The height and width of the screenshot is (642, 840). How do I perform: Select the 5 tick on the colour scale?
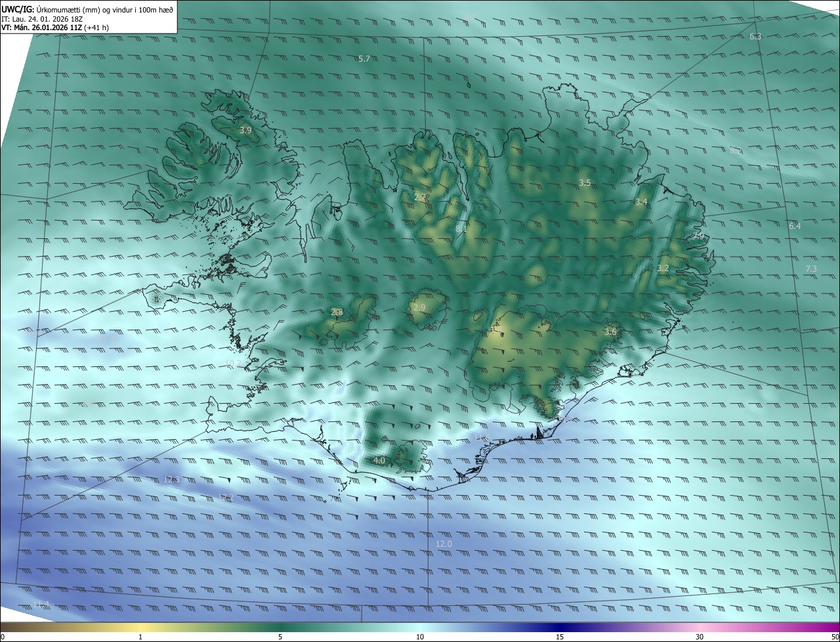280,637
